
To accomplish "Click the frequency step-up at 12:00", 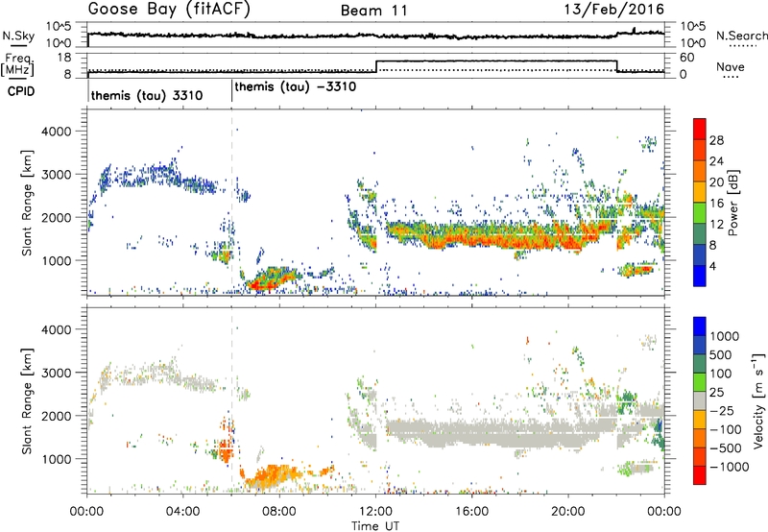I will (x=375, y=66).
